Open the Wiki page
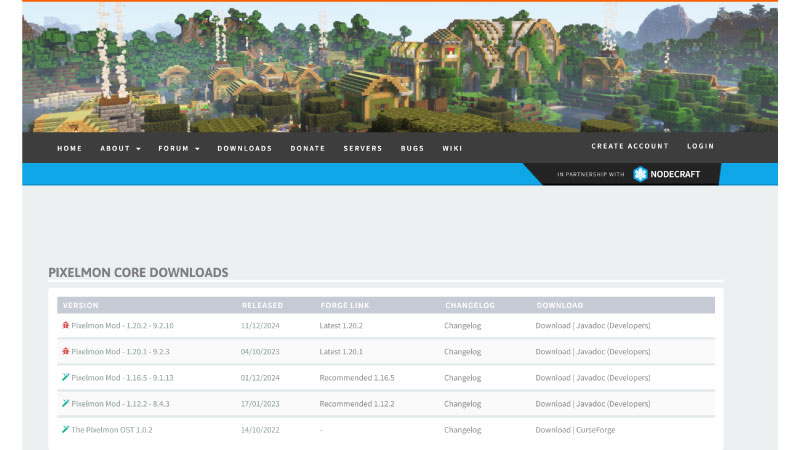The height and width of the screenshot is (450, 800). coord(452,148)
